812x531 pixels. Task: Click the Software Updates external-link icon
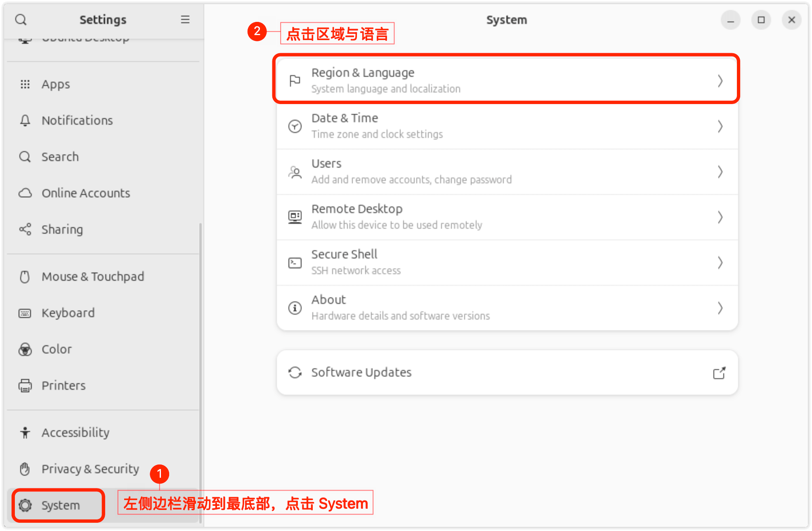click(x=719, y=373)
